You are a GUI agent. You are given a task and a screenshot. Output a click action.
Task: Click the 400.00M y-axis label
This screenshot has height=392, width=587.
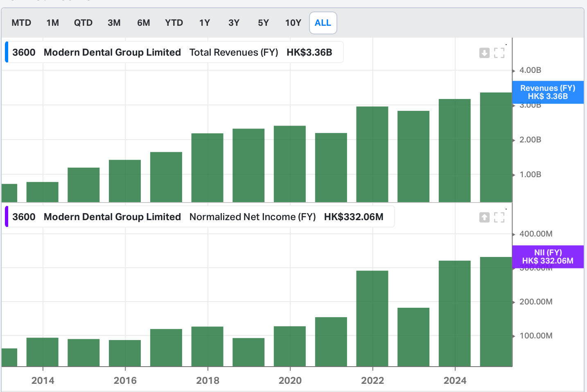tap(536, 234)
